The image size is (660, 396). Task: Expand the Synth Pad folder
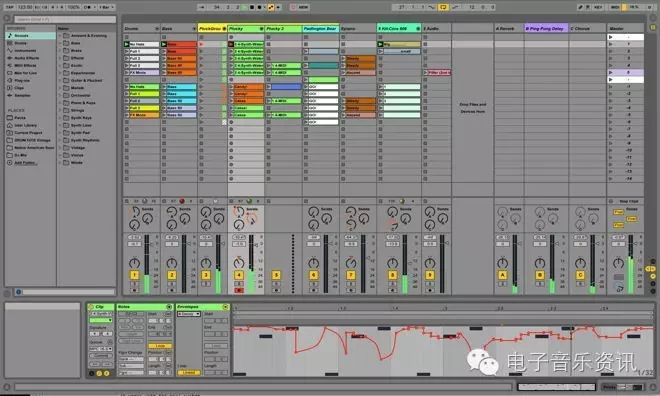point(60,133)
